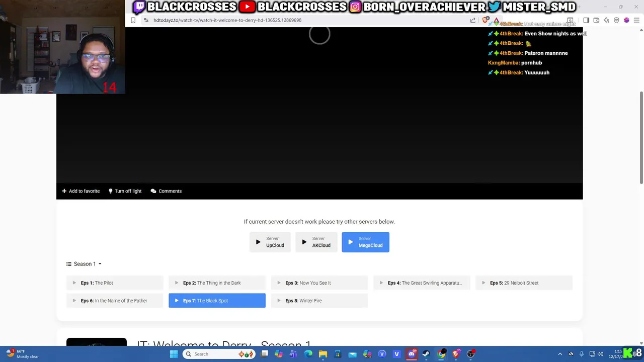This screenshot has width=644, height=362.
Task: Launch Copilot from the taskbar
Action: (x=279, y=354)
